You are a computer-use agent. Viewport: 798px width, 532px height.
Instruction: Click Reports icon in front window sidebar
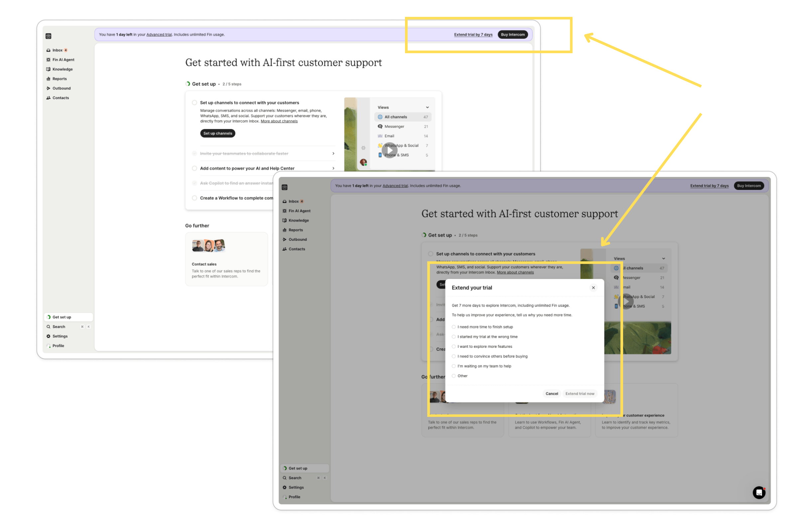tap(284, 230)
